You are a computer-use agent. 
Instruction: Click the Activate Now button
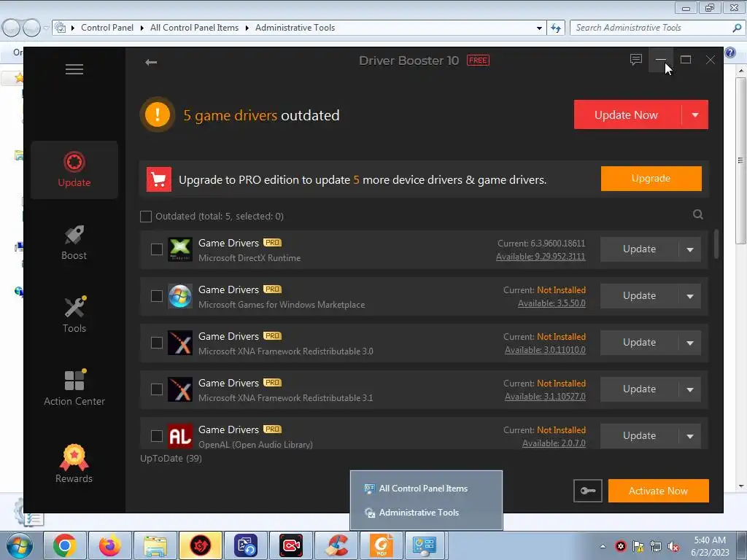point(659,491)
